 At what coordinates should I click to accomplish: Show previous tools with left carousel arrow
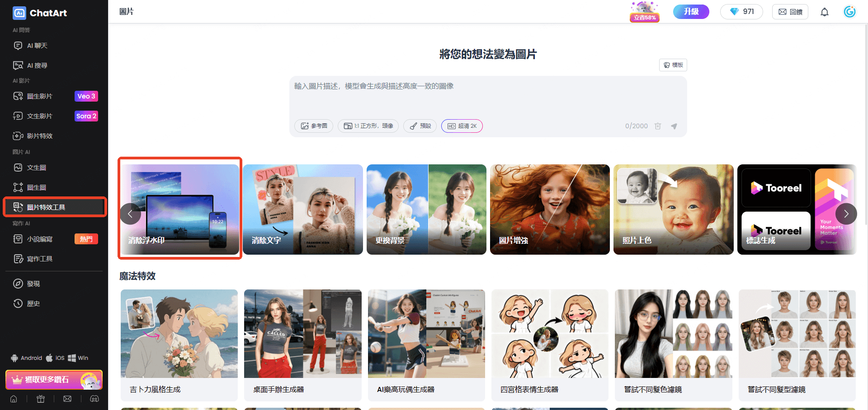(x=130, y=214)
